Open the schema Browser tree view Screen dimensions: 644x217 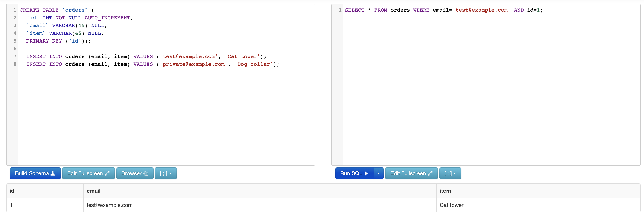pyautogui.click(x=135, y=173)
